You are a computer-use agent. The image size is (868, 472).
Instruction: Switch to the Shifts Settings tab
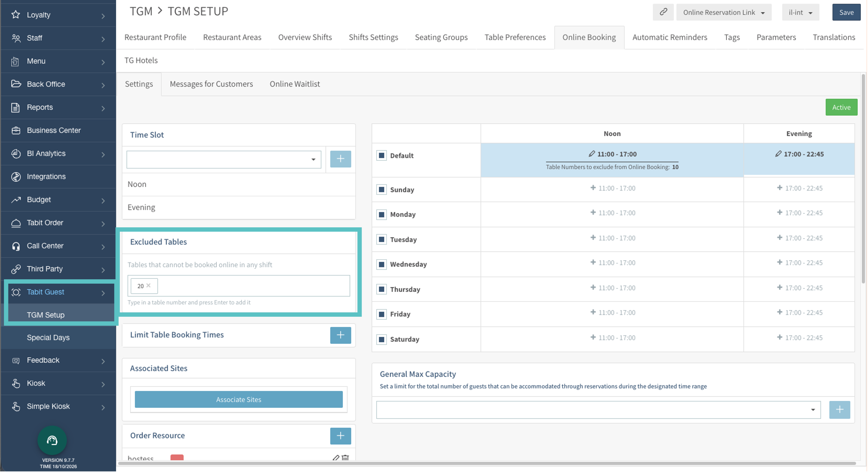point(373,37)
